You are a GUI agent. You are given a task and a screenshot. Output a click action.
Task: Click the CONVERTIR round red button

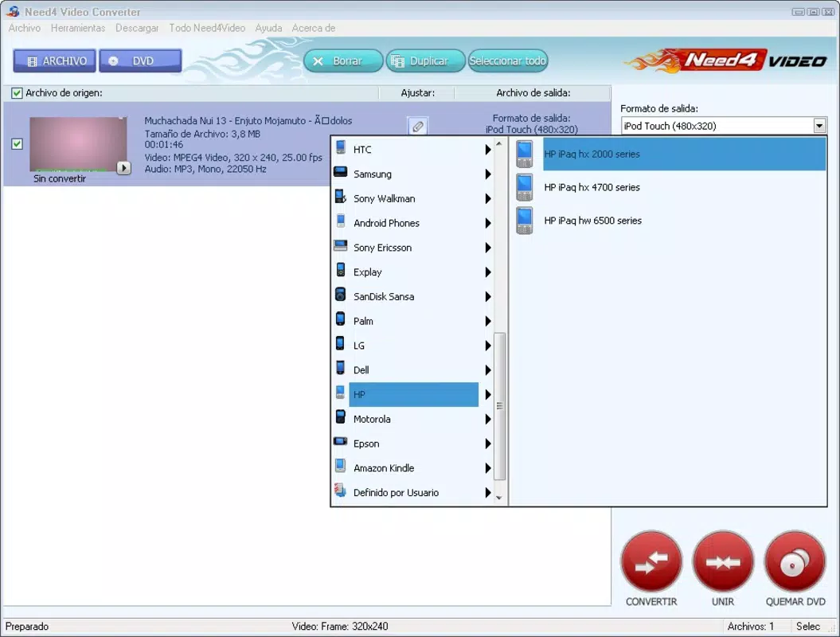pyautogui.click(x=651, y=562)
